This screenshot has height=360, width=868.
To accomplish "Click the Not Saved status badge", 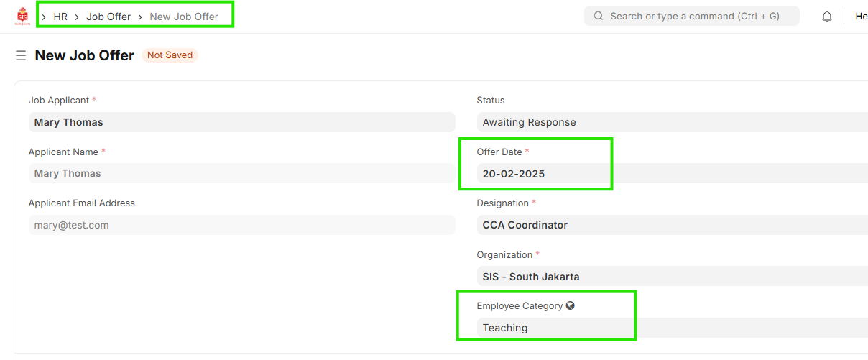I will tap(170, 55).
